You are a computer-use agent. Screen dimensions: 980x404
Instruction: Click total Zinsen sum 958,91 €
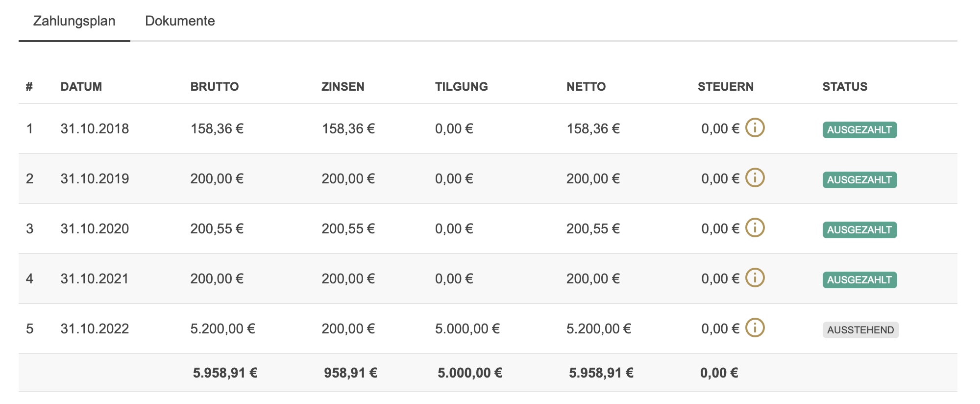[350, 373]
